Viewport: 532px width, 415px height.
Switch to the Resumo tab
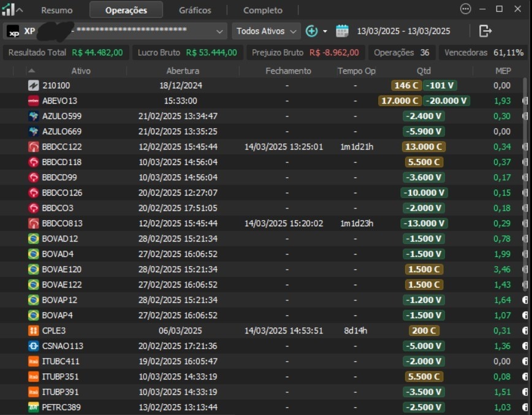pyautogui.click(x=56, y=10)
